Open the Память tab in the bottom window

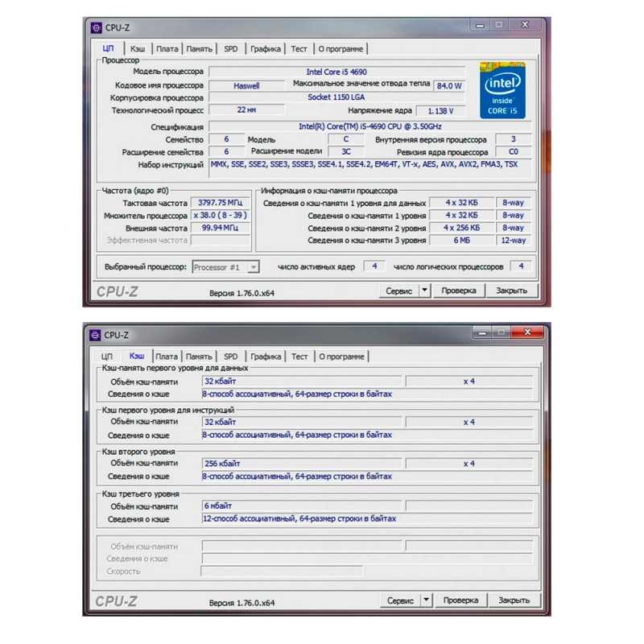tap(199, 357)
